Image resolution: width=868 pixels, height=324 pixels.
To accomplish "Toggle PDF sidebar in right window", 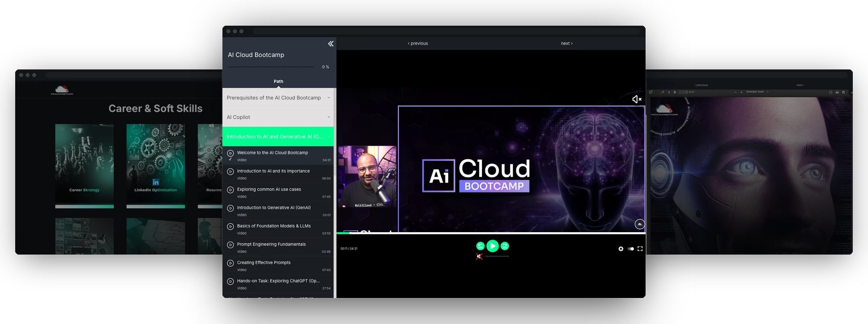I will pyautogui.click(x=651, y=92).
